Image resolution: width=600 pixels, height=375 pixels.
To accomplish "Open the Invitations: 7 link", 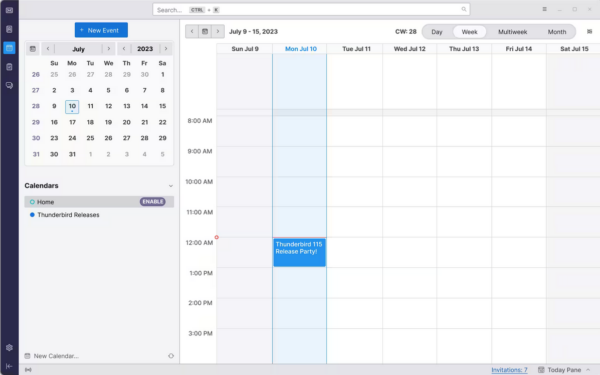I will [509, 370].
